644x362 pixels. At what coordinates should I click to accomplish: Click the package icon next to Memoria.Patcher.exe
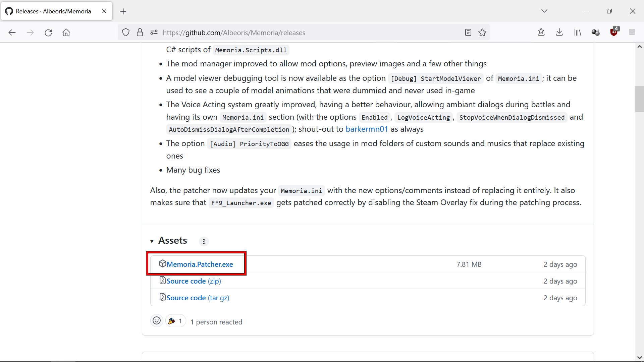[x=162, y=263]
